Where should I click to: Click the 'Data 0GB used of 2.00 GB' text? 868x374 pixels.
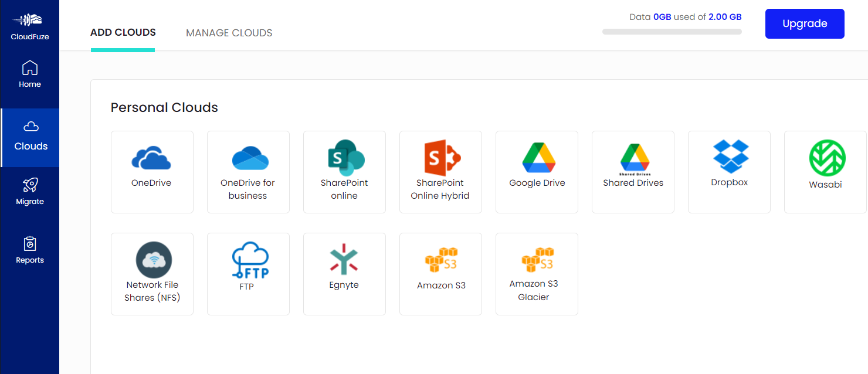pos(686,17)
